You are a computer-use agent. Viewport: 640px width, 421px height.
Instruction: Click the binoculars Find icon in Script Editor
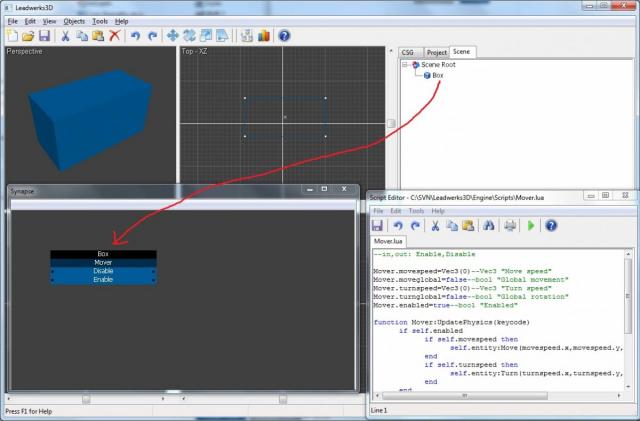point(489,226)
